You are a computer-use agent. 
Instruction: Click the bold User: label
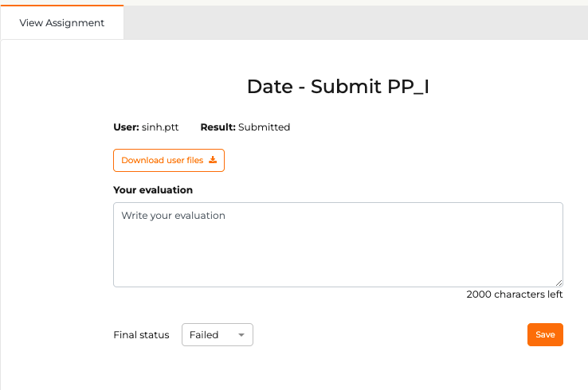126,127
